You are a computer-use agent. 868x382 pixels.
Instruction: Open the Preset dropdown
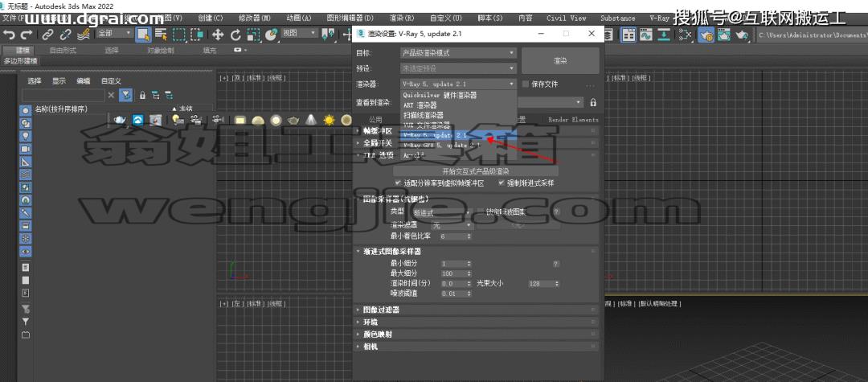[x=458, y=68]
